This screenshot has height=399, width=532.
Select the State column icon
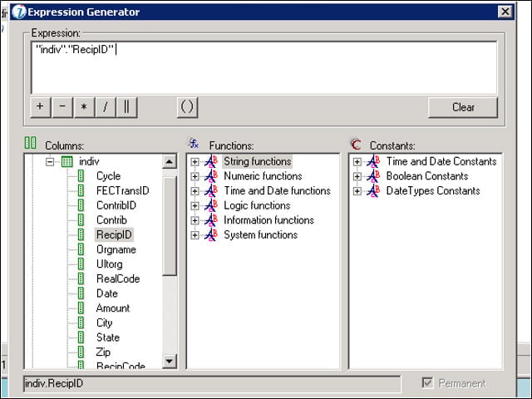81,337
